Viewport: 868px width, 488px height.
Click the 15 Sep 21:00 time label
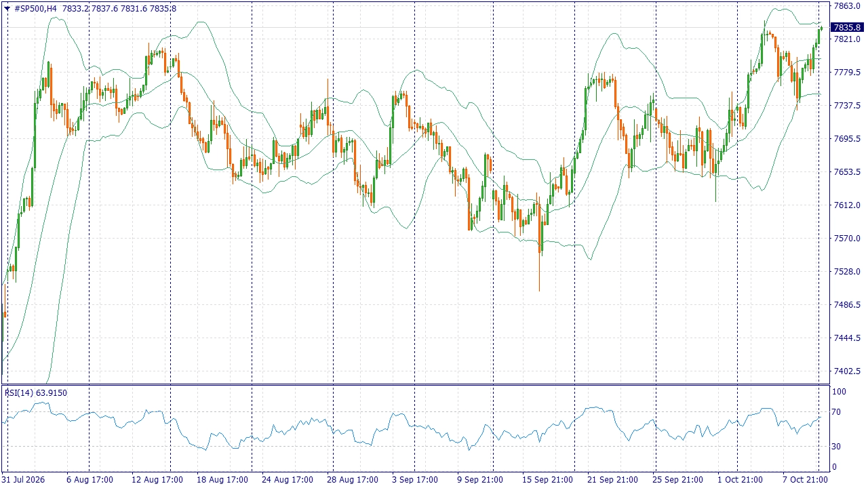[x=547, y=480]
